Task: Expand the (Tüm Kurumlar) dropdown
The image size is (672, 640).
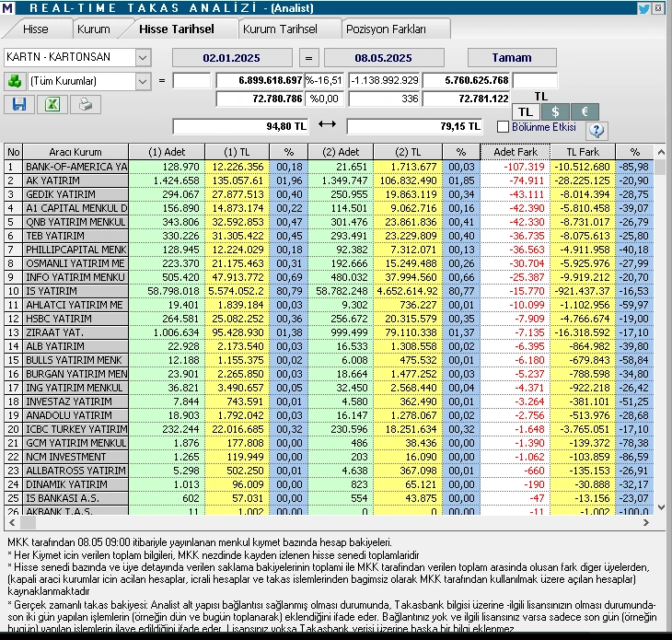Action: [143, 81]
